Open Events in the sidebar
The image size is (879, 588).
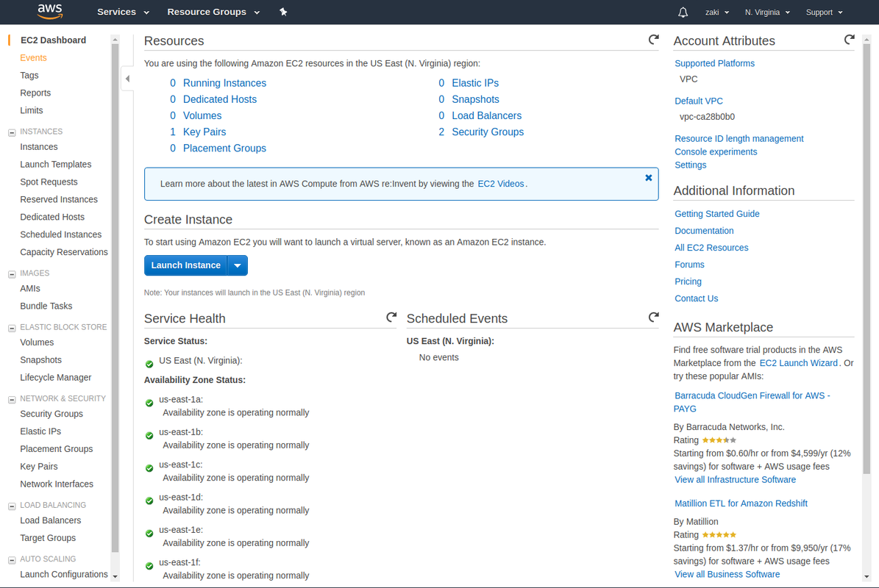tap(33, 57)
